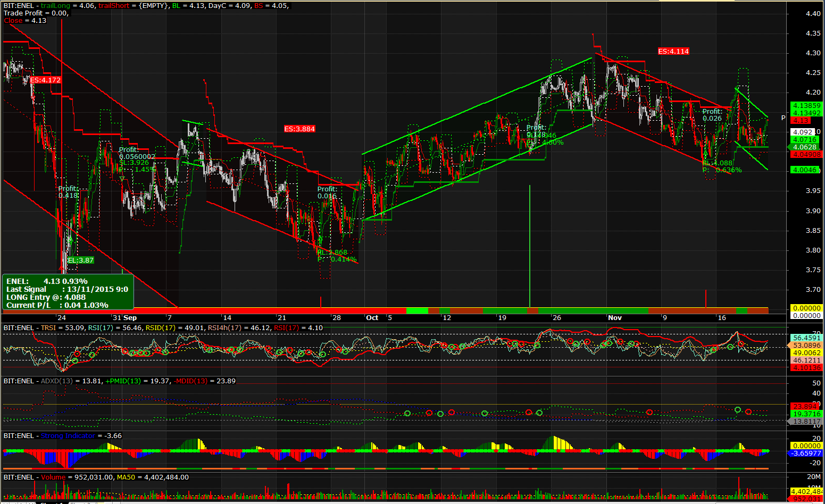Click the Trade Profit = 0.00 text
The image size is (825, 504).
pos(36,13)
